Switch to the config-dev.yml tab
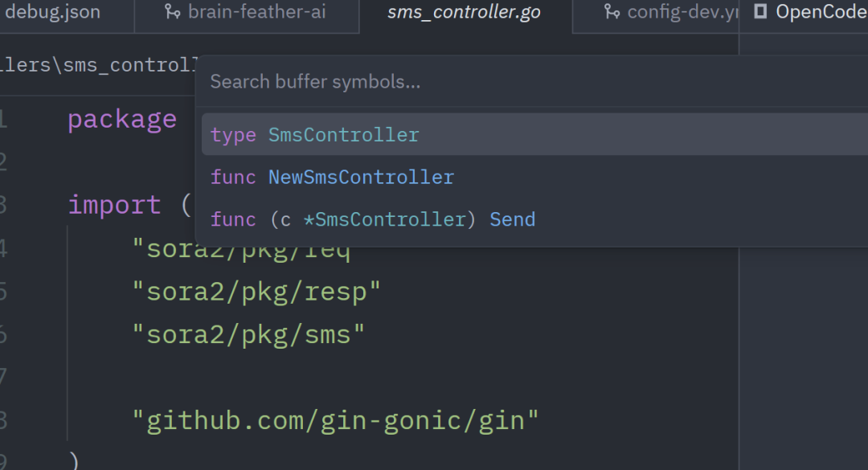The width and height of the screenshot is (868, 470). click(656, 11)
